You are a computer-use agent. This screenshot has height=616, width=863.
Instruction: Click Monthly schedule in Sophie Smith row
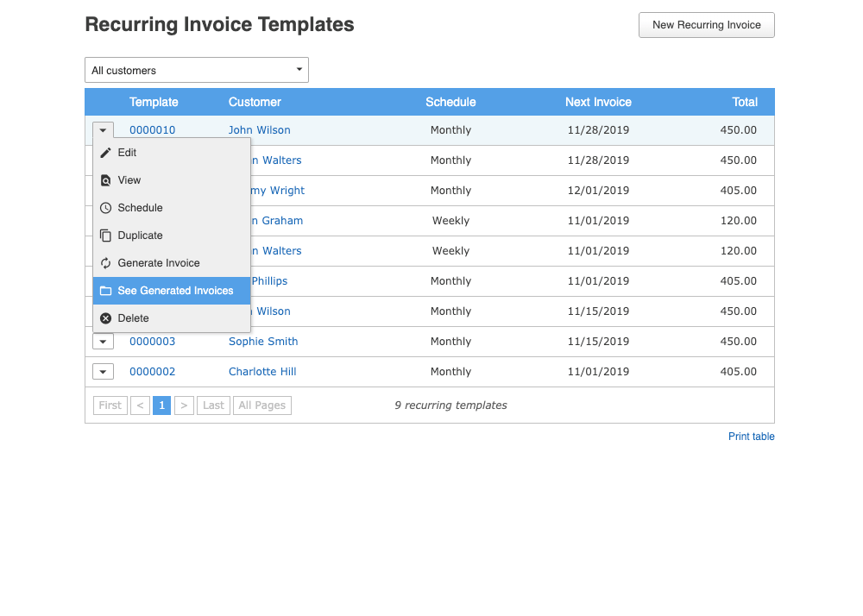pyautogui.click(x=450, y=342)
